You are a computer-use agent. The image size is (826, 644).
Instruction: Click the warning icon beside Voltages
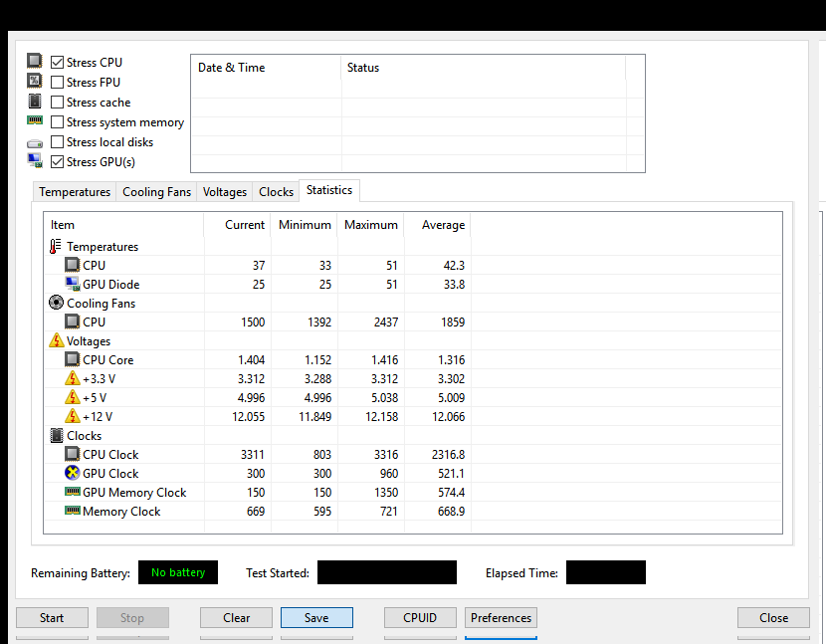pos(56,341)
